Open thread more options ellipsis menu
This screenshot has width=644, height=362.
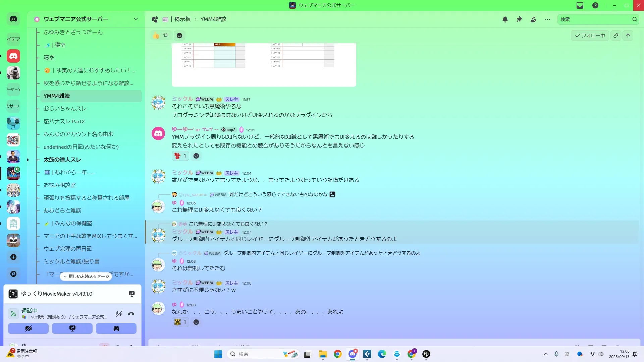pyautogui.click(x=547, y=19)
